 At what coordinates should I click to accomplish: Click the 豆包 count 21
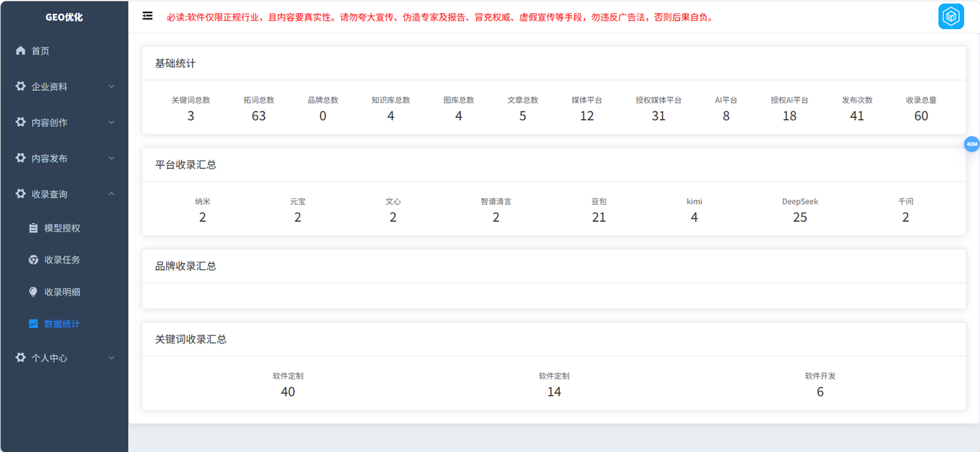tap(599, 217)
